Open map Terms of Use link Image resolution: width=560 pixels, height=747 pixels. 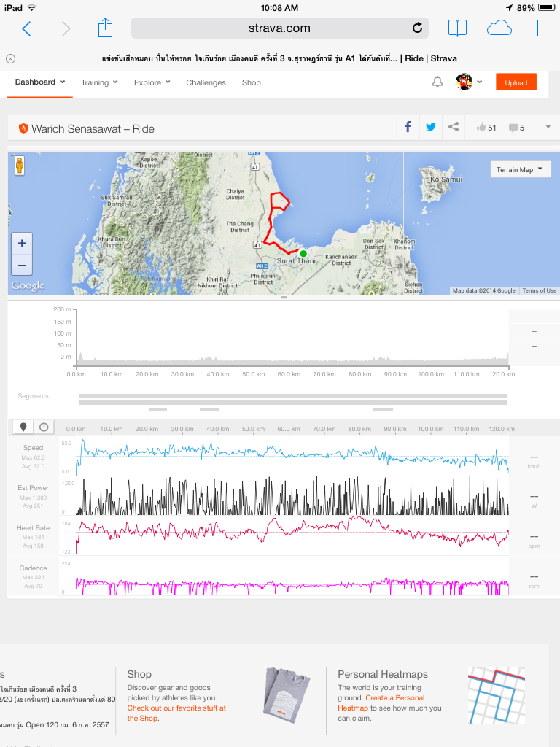[539, 290]
